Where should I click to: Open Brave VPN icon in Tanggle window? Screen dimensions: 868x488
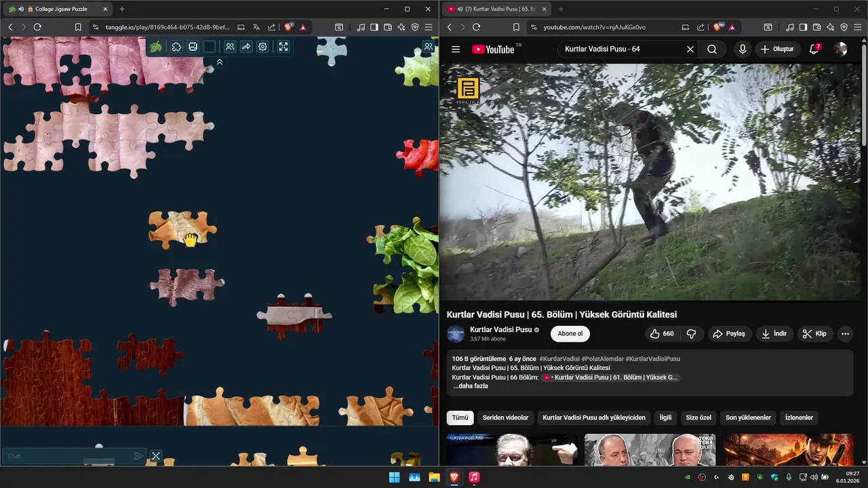[x=415, y=27]
